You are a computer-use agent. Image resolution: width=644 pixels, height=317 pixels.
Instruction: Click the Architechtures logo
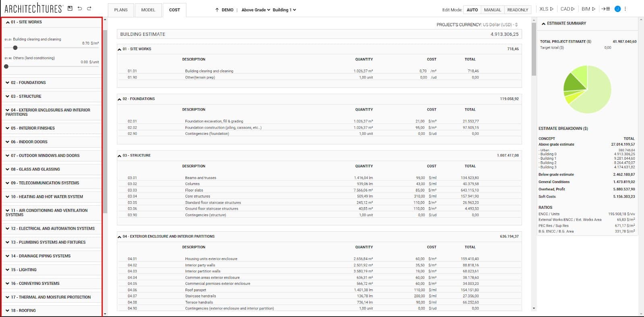pos(33,8)
